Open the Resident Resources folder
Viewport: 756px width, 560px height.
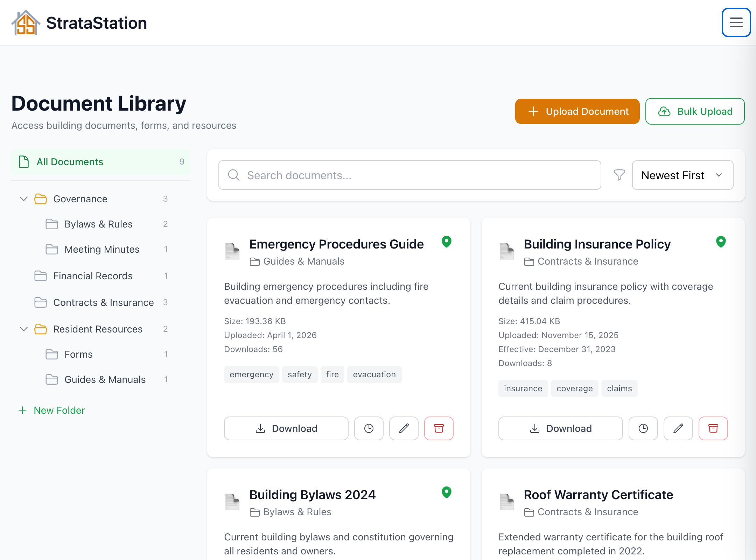101,329
